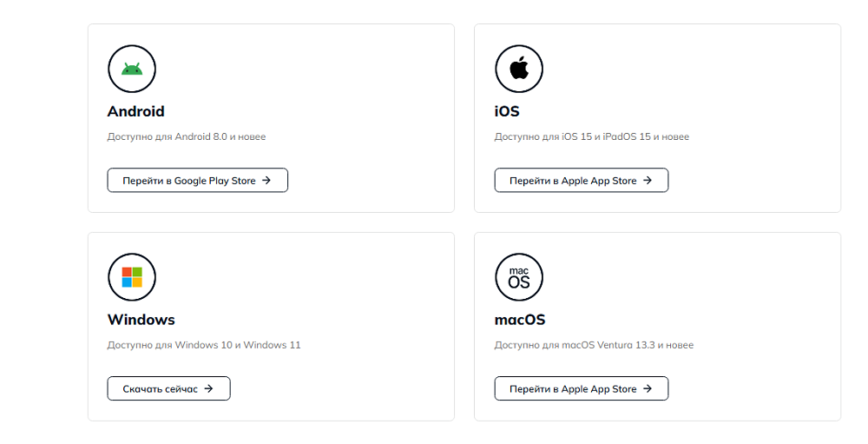Click the Android 8.0 availability text
The height and width of the screenshot is (444, 868).
[x=187, y=136]
